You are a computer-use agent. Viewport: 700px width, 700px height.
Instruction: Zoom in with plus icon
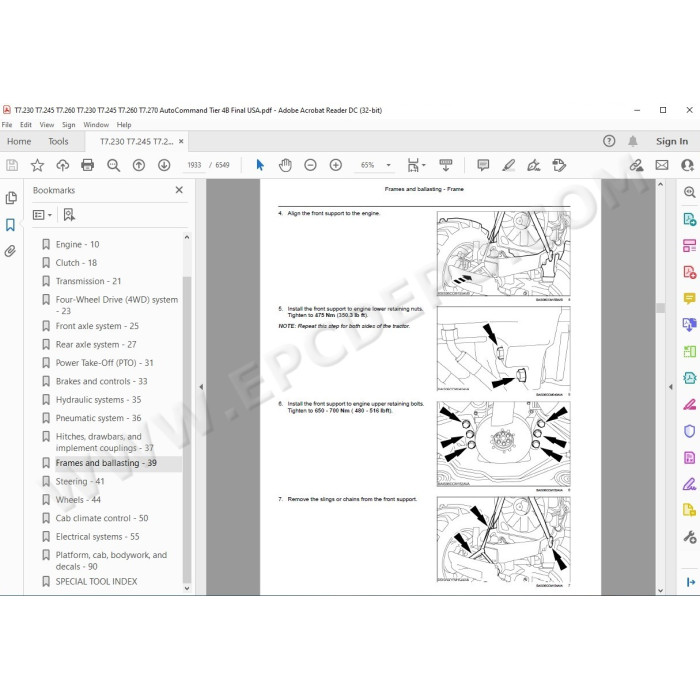pos(336,165)
